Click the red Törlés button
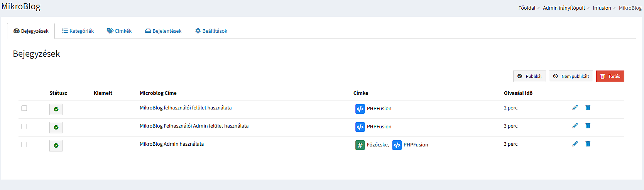 610,76
